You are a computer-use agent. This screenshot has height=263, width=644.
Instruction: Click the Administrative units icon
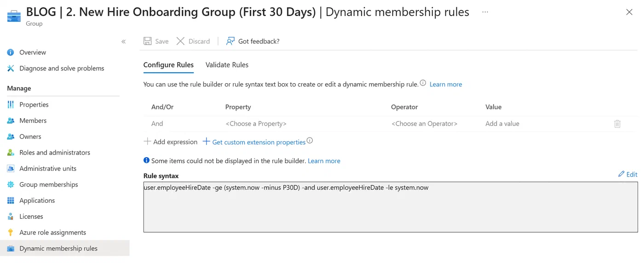coord(11,169)
